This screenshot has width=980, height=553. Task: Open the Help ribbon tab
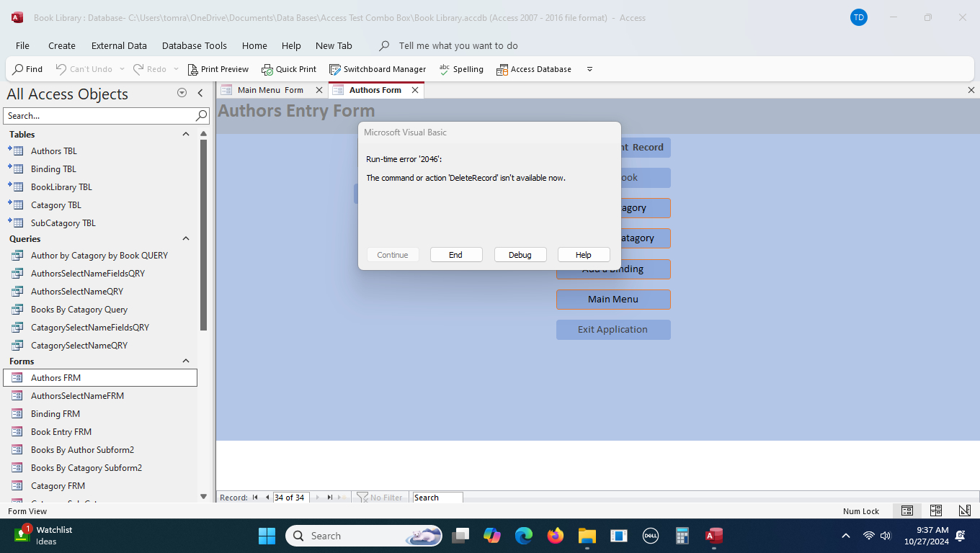[x=291, y=45]
